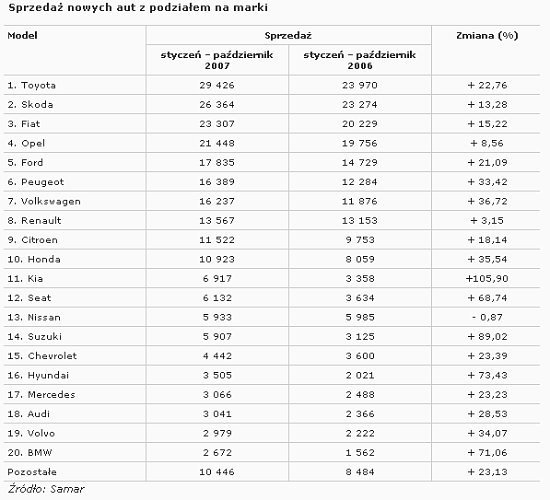Viewport: 550px width, 500px height.
Task: Click the Suzuki row label
Action: coord(34,336)
